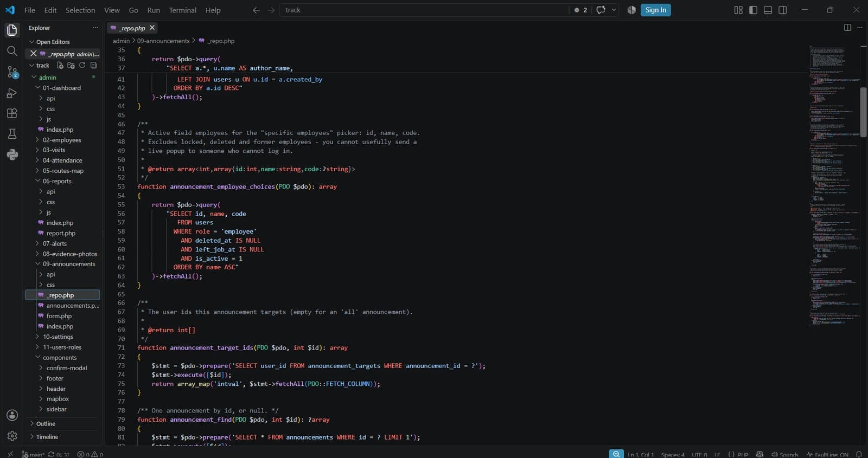The width and height of the screenshot is (868, 458).
Task: Open errors and warnings count
Action: click(x=90, y=454)
